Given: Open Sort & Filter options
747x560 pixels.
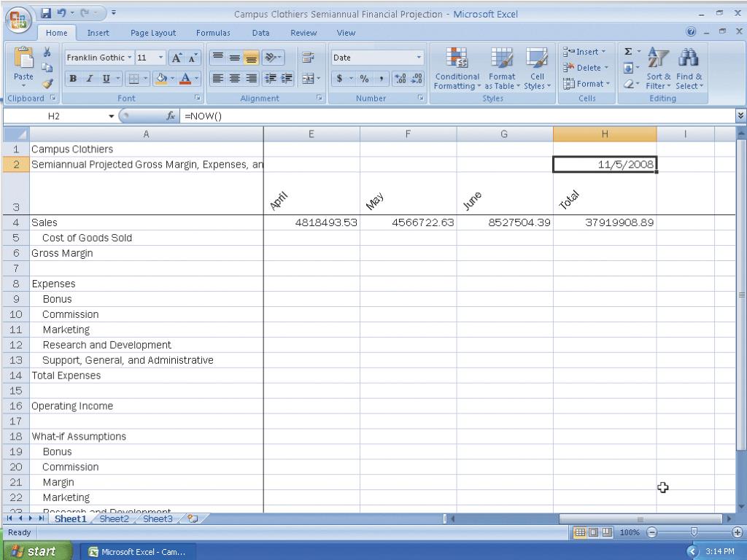Looking at the screenshot, I should 659,69.
